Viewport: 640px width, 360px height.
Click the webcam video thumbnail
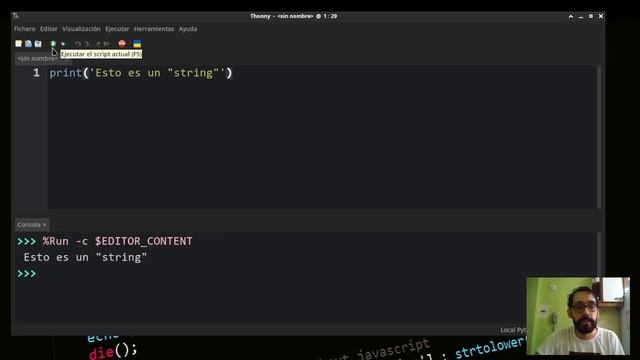[578, 316]
